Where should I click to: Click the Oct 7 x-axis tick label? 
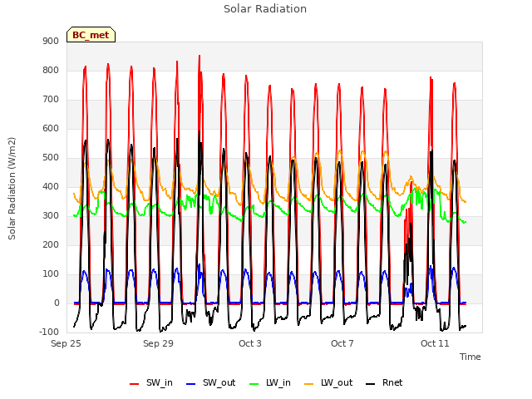click(x=342, y=343)
